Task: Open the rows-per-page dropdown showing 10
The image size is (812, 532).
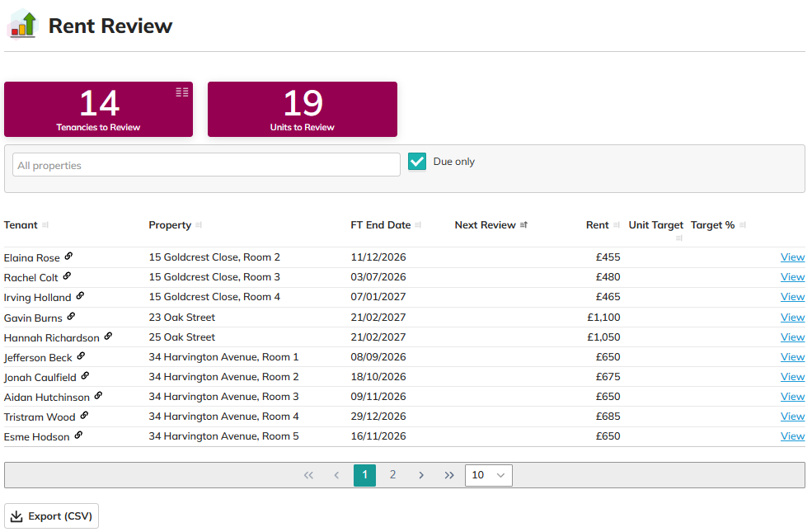Action: (x=488, y=475)
